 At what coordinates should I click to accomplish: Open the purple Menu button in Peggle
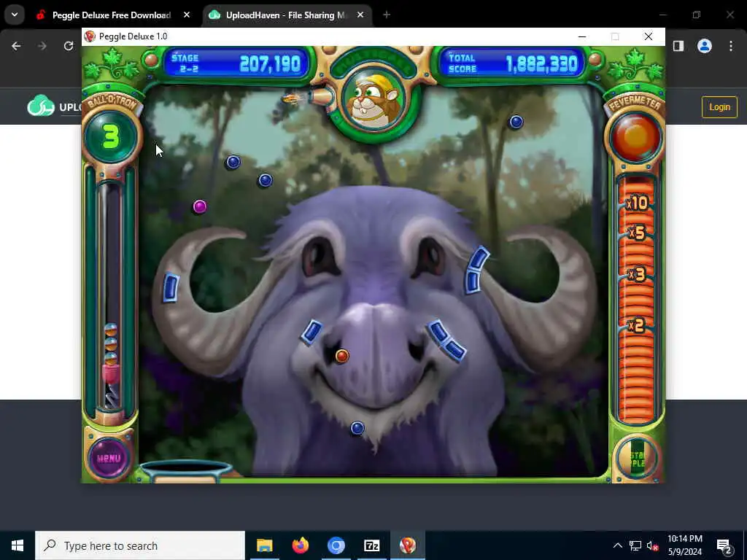point(109,458)
